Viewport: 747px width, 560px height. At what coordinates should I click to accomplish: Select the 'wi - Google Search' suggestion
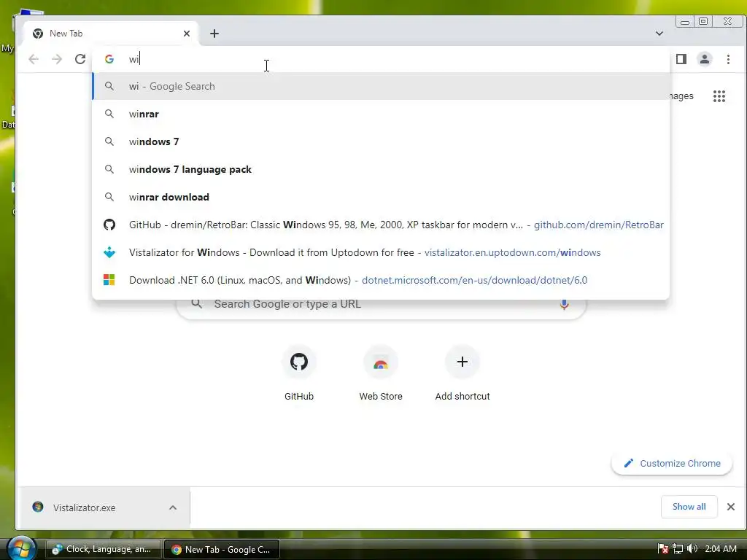[381, 86]
